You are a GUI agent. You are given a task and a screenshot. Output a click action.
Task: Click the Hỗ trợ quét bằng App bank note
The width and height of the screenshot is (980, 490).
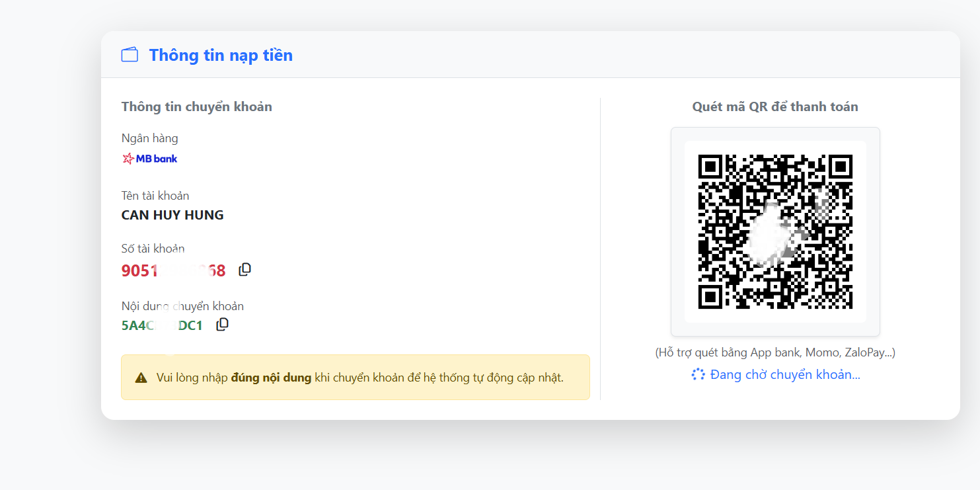[775, 352]
